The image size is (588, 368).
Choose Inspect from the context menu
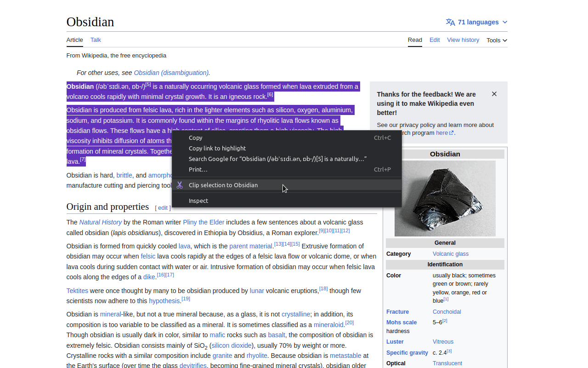click(x=198, y=201)
